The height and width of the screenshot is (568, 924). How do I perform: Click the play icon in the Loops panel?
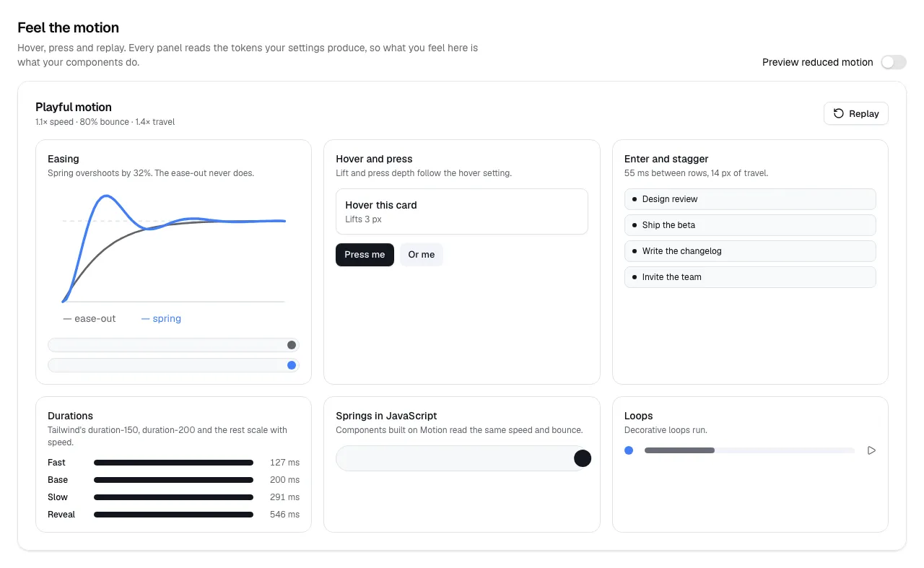[x=871, y=450]
